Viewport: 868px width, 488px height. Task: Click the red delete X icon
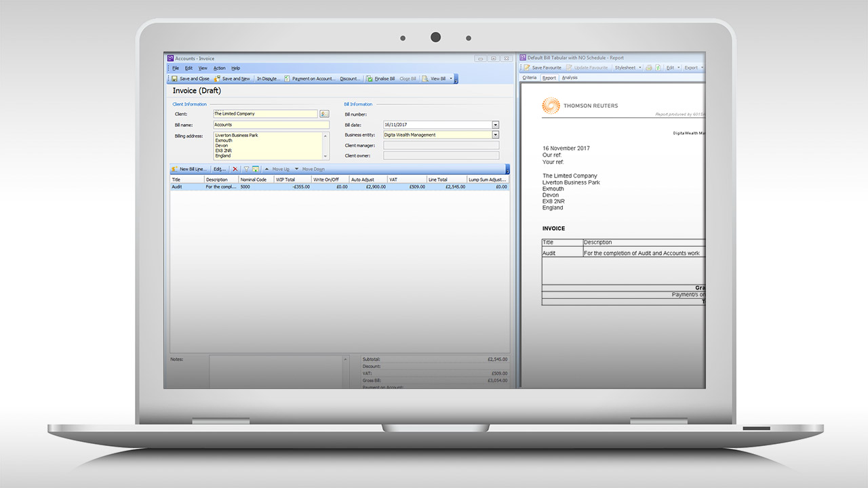pos(235,169)
